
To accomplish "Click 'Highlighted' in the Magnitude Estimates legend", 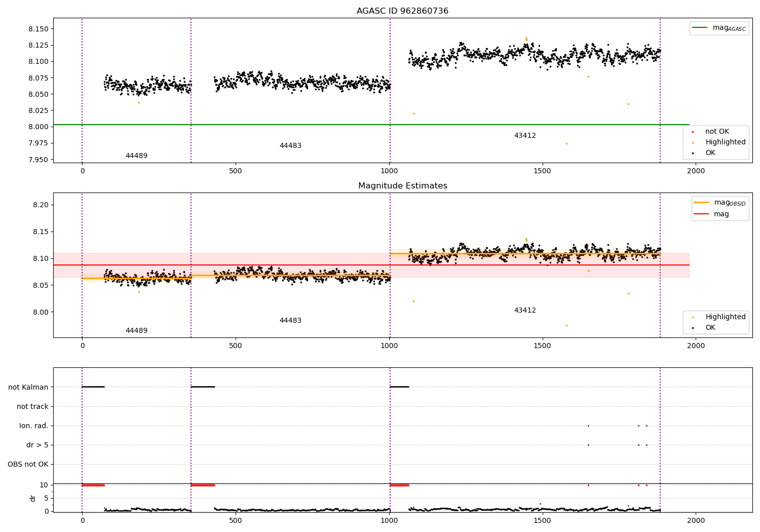I will 725,317.
